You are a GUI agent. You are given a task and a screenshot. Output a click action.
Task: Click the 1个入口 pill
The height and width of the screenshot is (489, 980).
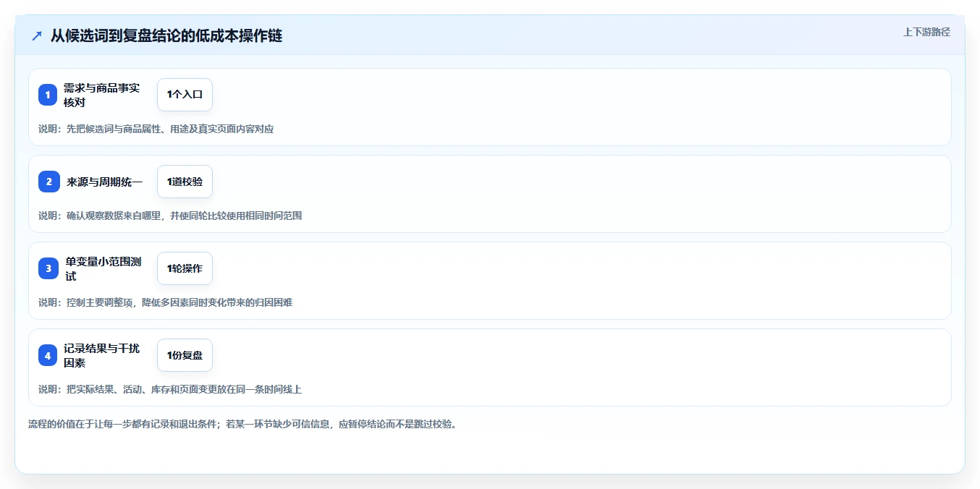click(185, 95)
